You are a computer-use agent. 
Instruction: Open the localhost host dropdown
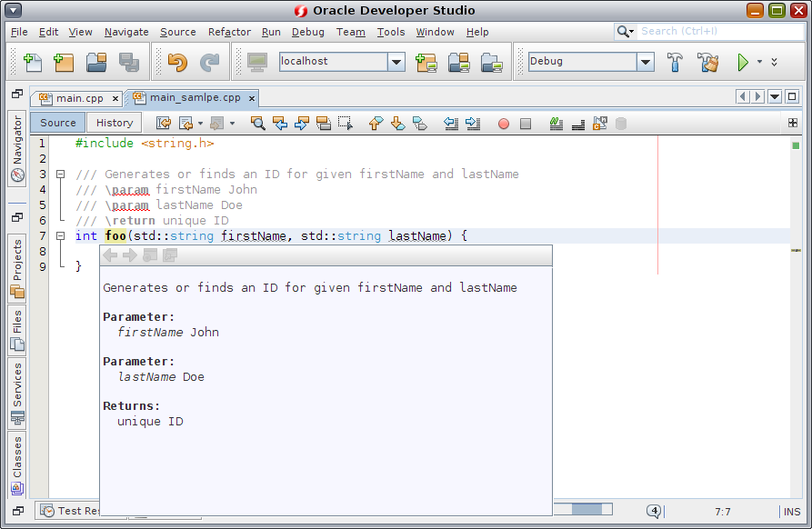click(396, 62)
